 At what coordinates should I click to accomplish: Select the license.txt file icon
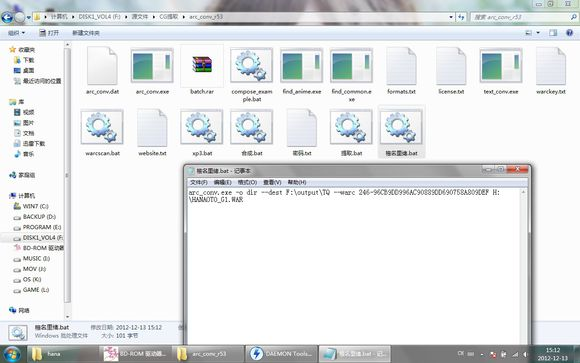click(451, 66)
